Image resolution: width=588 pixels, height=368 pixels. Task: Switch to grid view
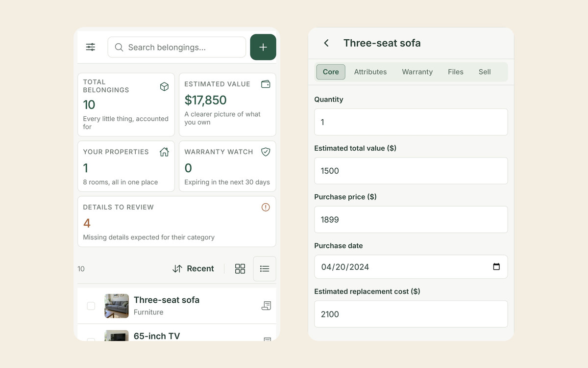(x=240, y=268)
